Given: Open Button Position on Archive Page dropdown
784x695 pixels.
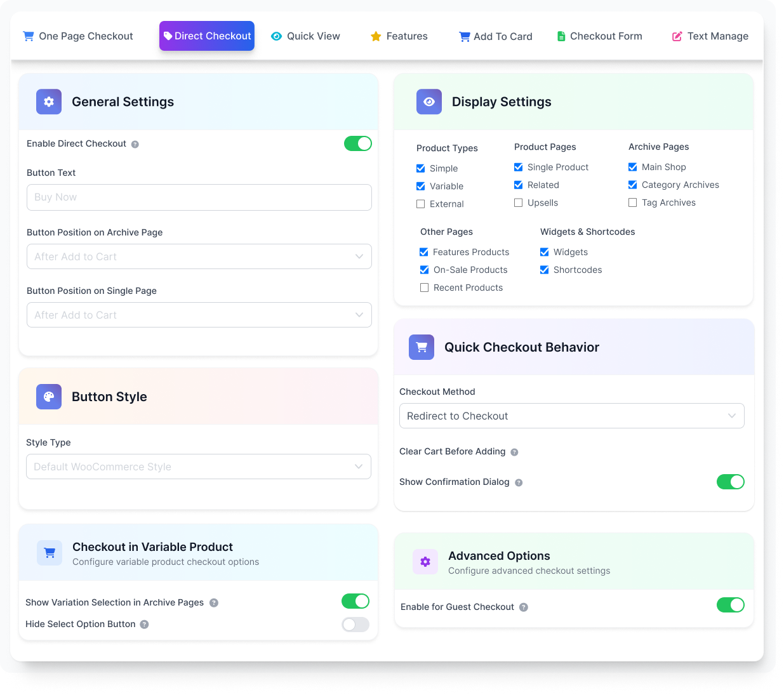Looking at the screenshot, I should (199, 256).
